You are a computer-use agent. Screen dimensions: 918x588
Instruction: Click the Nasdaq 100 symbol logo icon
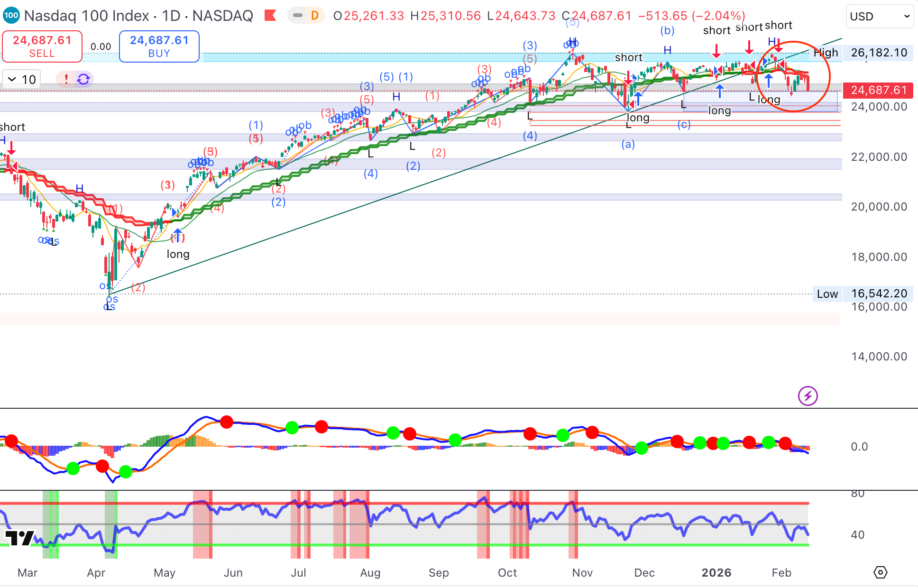click(10, 16)
